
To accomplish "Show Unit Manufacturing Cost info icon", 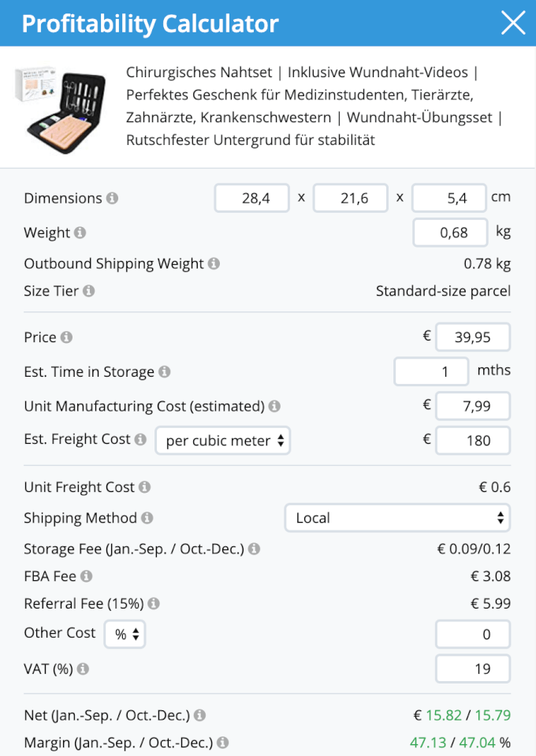I will point(274,407).
